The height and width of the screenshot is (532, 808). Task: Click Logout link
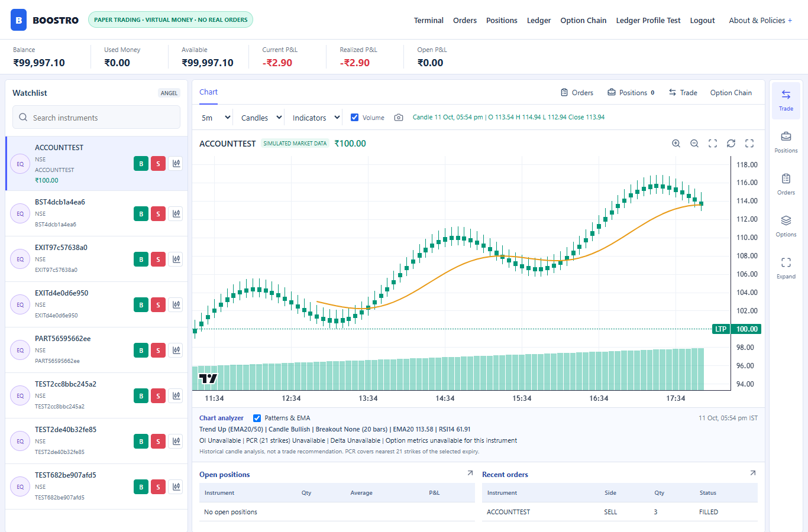click(x=702, y=20)
